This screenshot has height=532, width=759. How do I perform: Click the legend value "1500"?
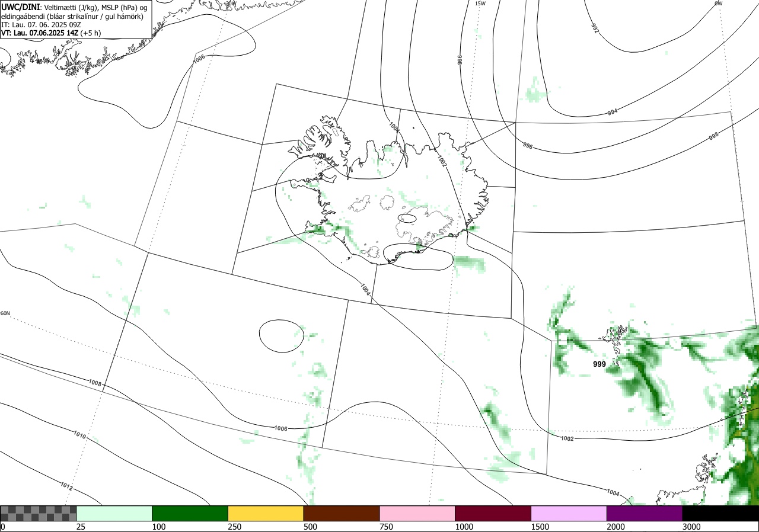tap(540, 527)
